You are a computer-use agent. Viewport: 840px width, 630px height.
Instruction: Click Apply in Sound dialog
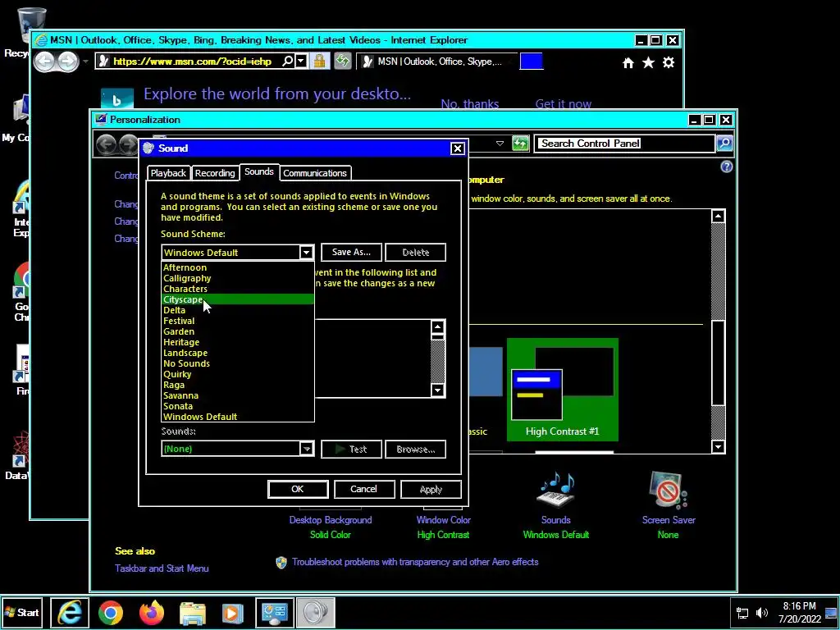[431, 489]
